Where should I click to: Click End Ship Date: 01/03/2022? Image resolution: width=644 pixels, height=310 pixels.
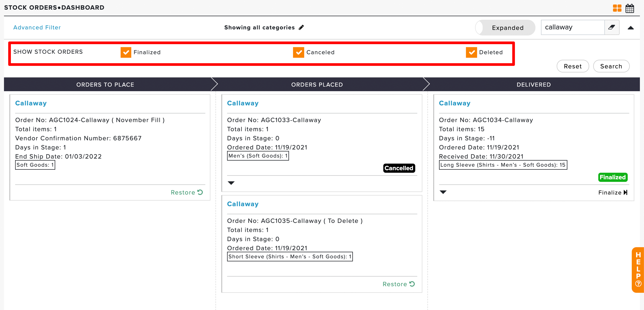(x=58, y=156)
